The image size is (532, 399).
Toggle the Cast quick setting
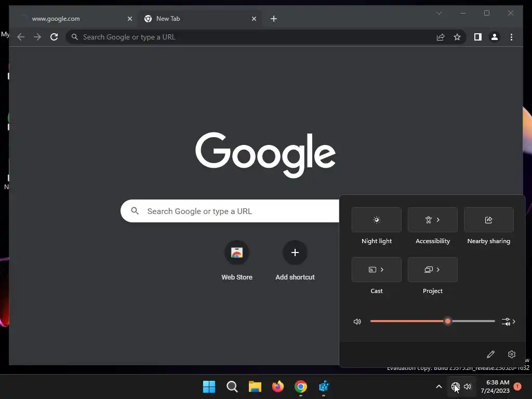click(x=372, y=270)
